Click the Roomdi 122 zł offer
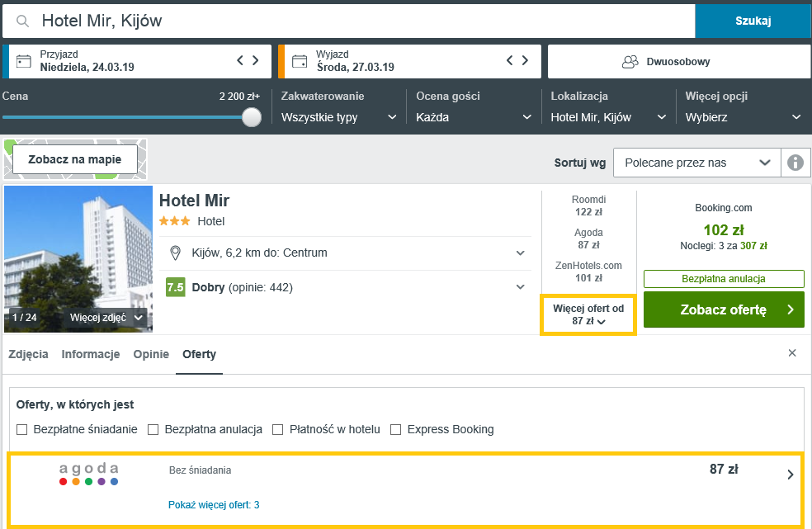 pos(589,205)
